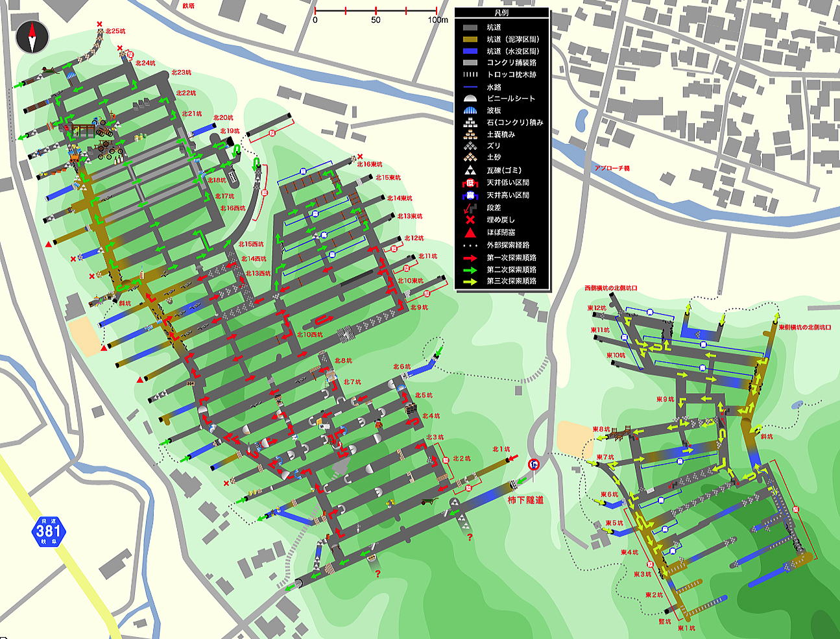Click the 天井高い区間 blue icon in legend
The width and height of the screenshot is (840, 639).
click(470, 195)
